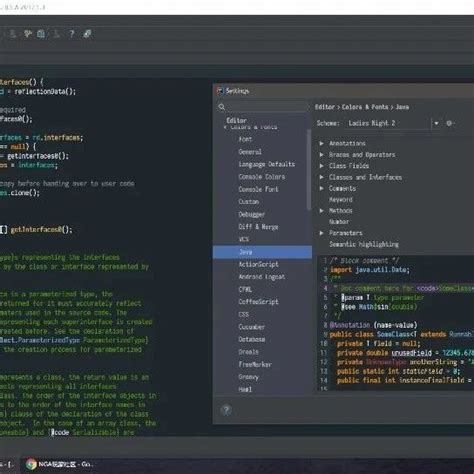
Task: Open the Chrome window on the taskbar
Action: [58, 464]
